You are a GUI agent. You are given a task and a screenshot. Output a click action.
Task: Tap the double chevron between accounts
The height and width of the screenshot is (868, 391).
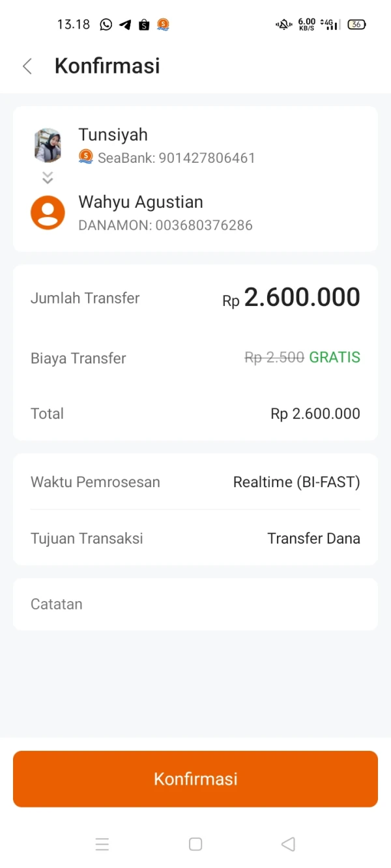[x=48, y=178]
